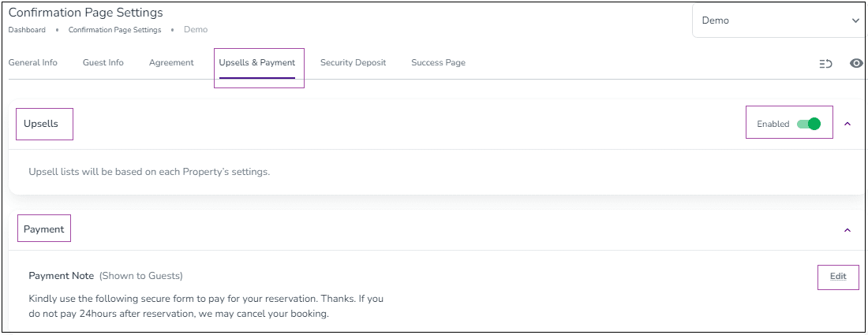Click the Demo breadcrumb item
The height and width of the screenshot is (335, 868).
[196, 30]
